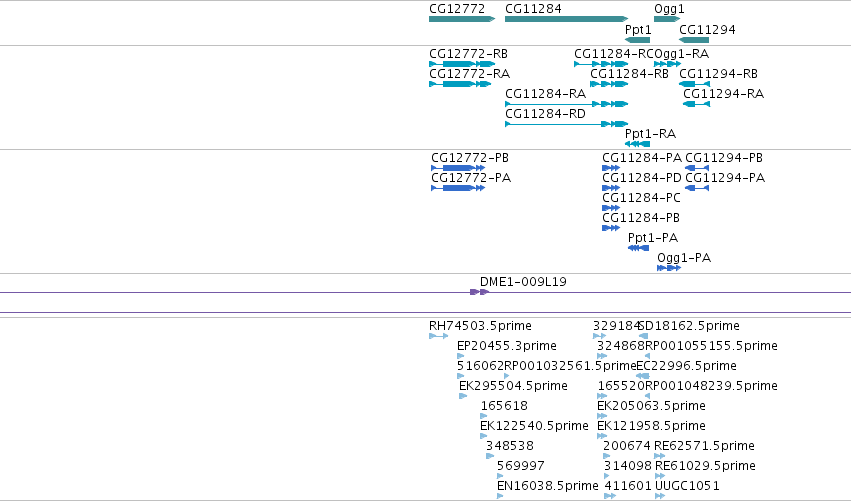The height and width of the screenshot is (501, 851).
Task: Click the EK205063.5prime EST
Action: 602,417
